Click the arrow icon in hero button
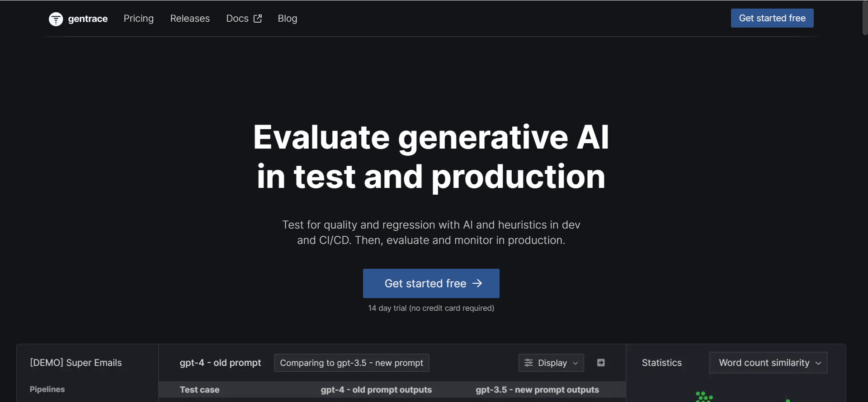The height and width of the screenshot is (402, 868). tap(477, 283)
